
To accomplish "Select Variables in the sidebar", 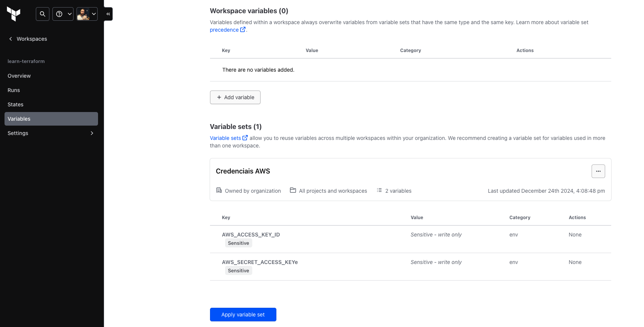I will pyautogui.click(x=19, y=119).
